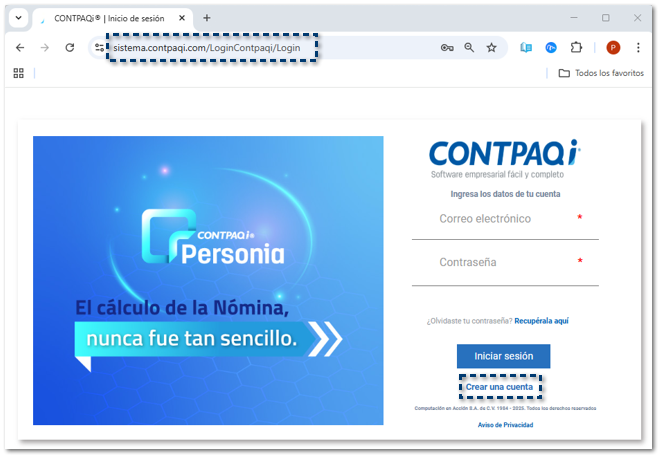This screenshot has height=458, width=661.
Task: Minimize the browser window
Action: [x=574, y=18]
